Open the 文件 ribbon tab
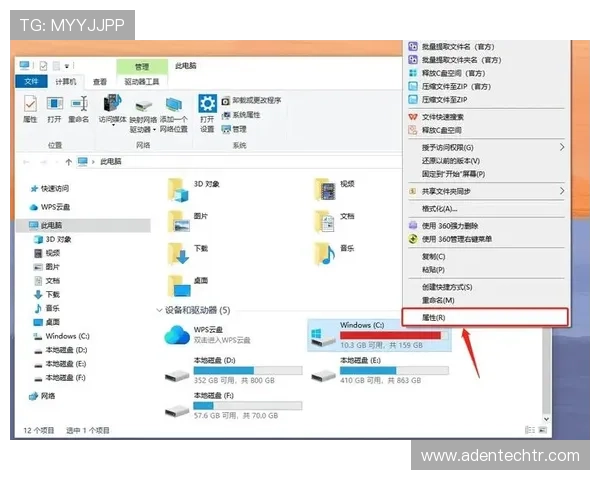 (31, 82)
